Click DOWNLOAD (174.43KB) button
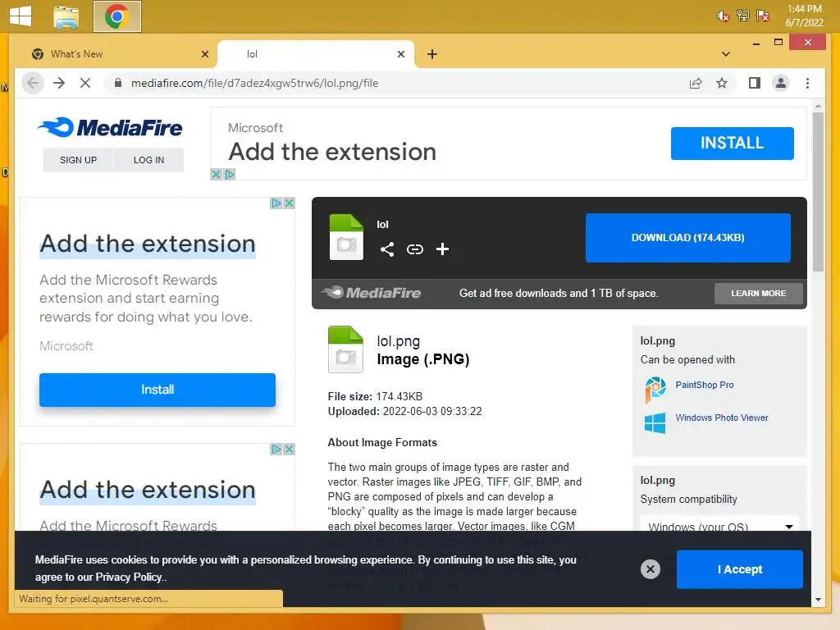This screenshot has width=840, height=630. [688, 238]
